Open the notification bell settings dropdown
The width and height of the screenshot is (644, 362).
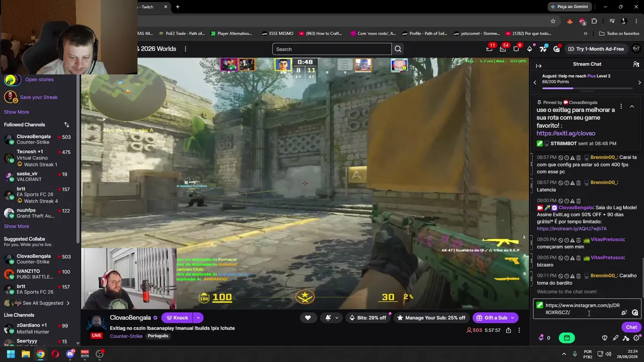point(331,318)
